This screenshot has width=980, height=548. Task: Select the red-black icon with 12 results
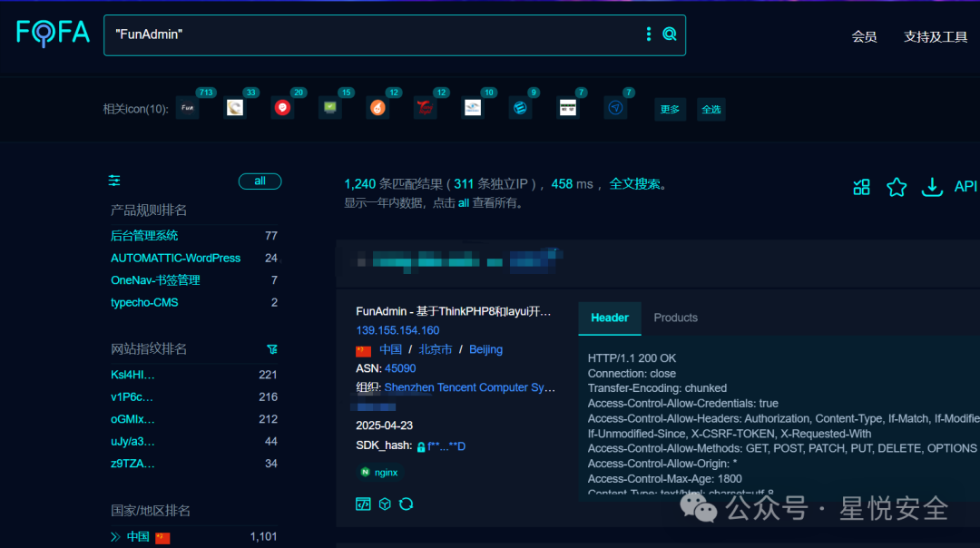(x=425, y=108)
